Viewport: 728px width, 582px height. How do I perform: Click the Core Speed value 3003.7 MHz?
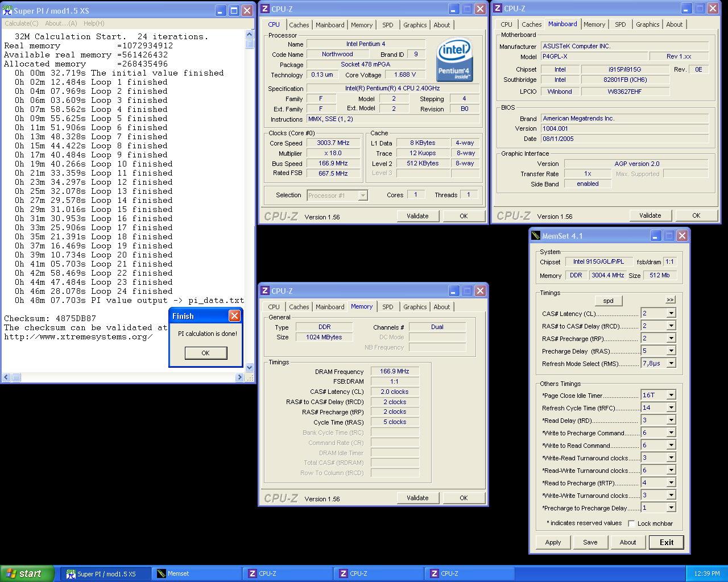pos(333,143)
